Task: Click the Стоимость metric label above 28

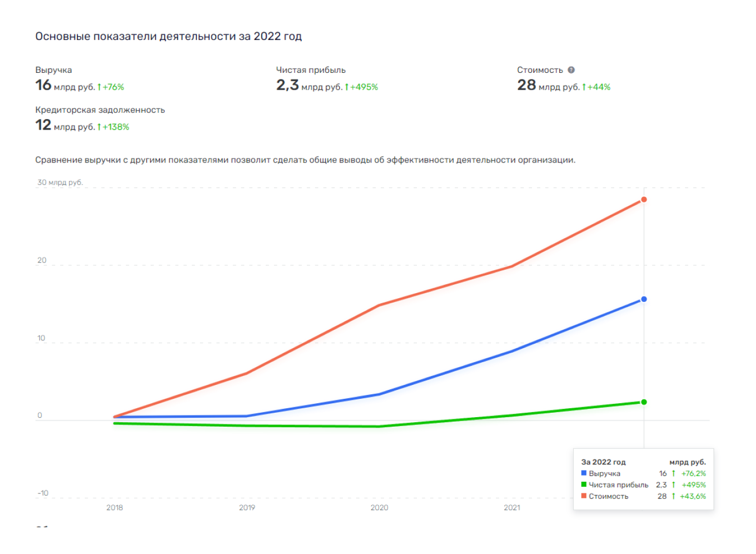Action: point(540,70)
